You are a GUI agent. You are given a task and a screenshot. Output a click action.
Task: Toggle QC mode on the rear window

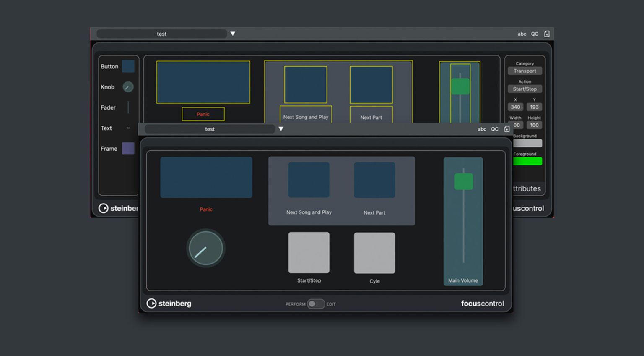tap(534, 34)
